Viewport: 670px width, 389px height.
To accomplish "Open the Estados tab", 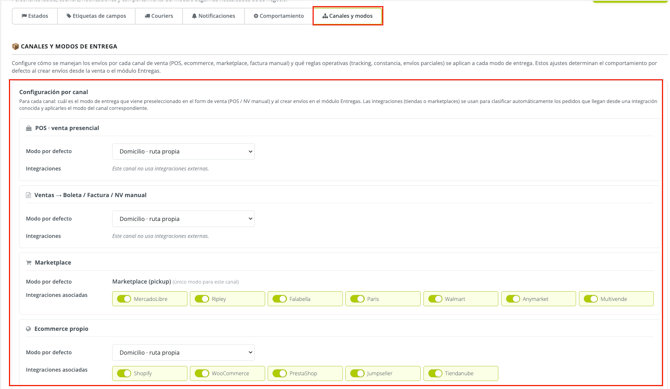I will tap(35, 16).
